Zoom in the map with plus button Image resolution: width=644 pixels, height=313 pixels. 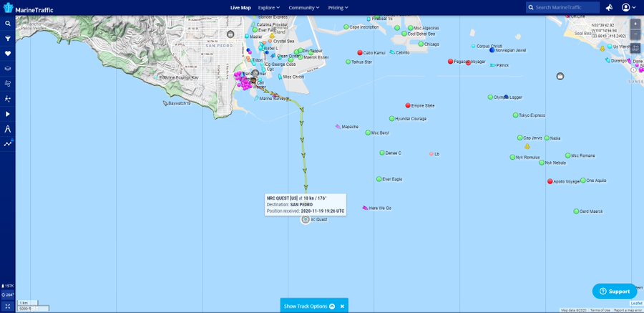pyautogui.click(x=635, y=24)
